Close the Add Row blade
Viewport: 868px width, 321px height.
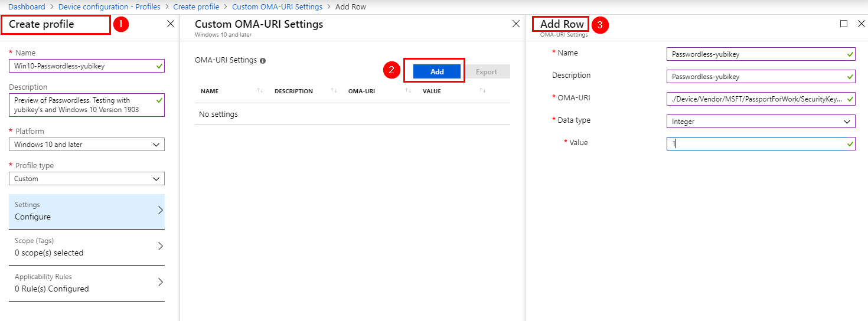click(x=861, y=24)
